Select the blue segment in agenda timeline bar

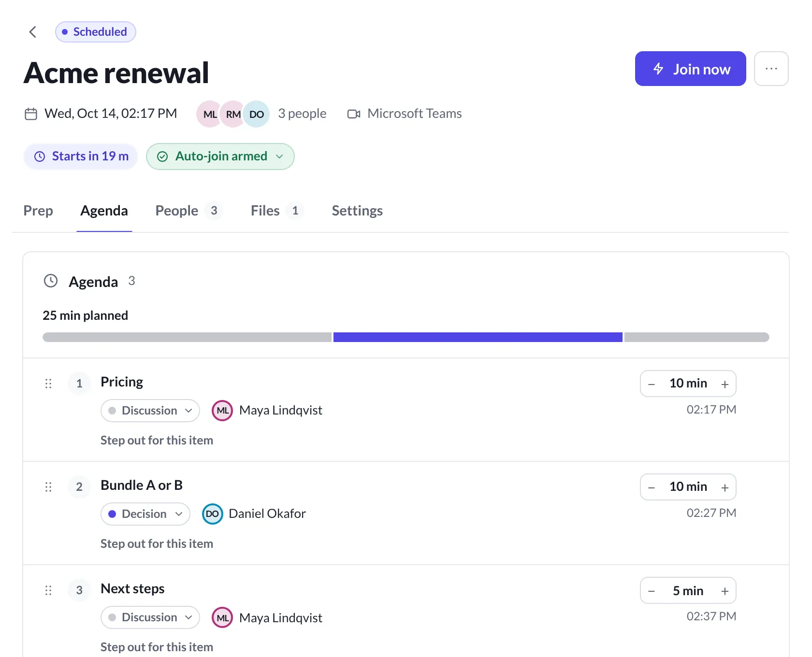tap(478, 337)
